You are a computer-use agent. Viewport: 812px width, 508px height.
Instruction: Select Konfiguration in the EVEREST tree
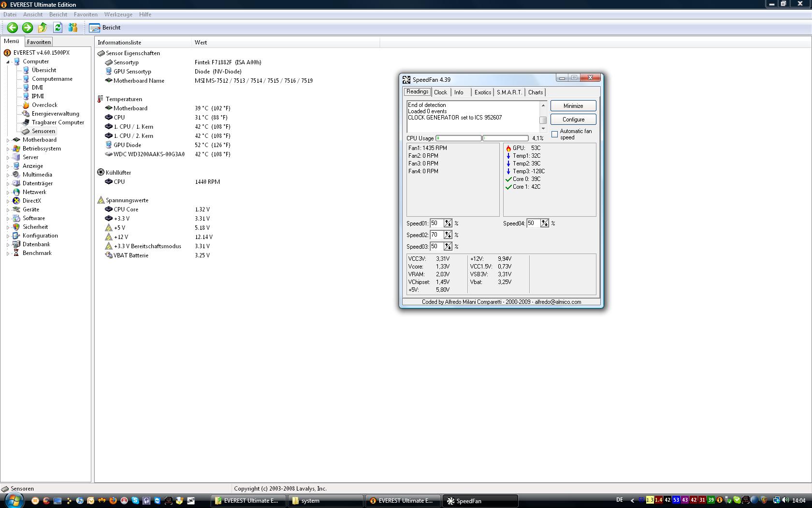(40, 236)
